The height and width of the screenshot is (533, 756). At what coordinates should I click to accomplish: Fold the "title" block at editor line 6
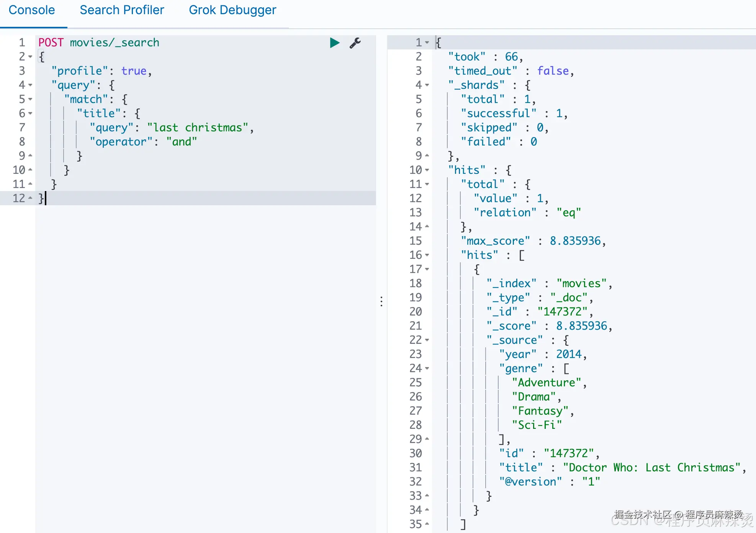(30, 113)
